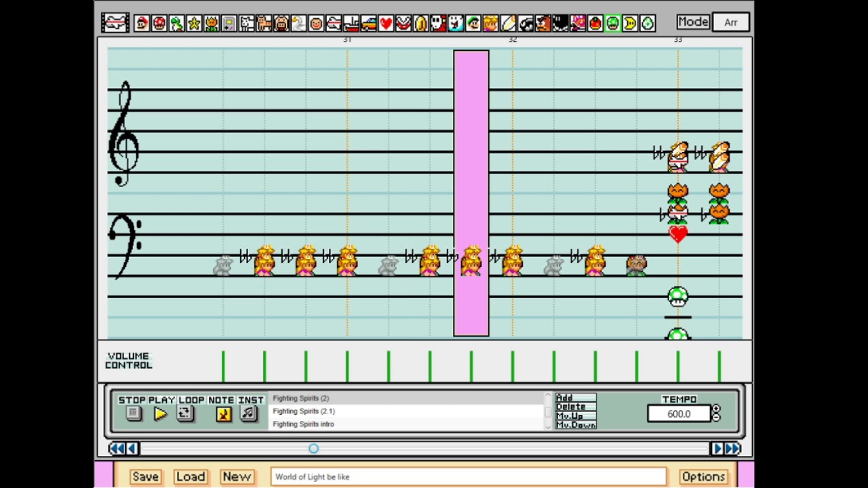Select the Goomba instrument in toolbar

click(543, 24)
